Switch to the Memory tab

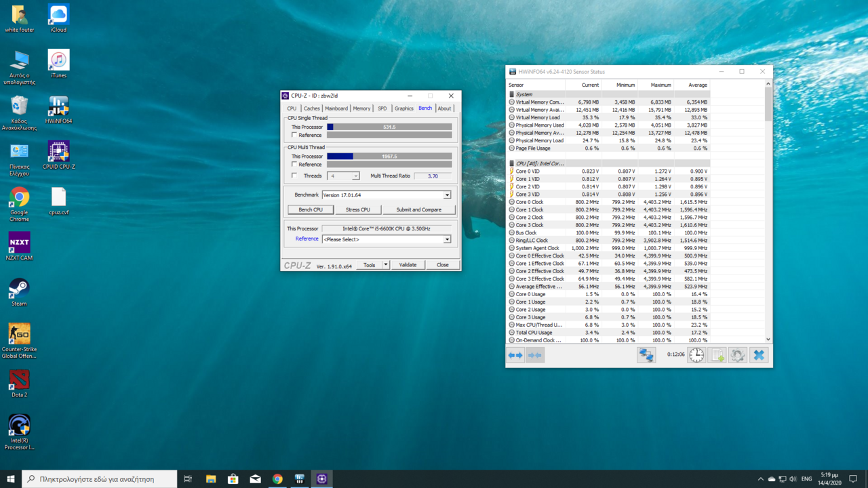point(362,108)
